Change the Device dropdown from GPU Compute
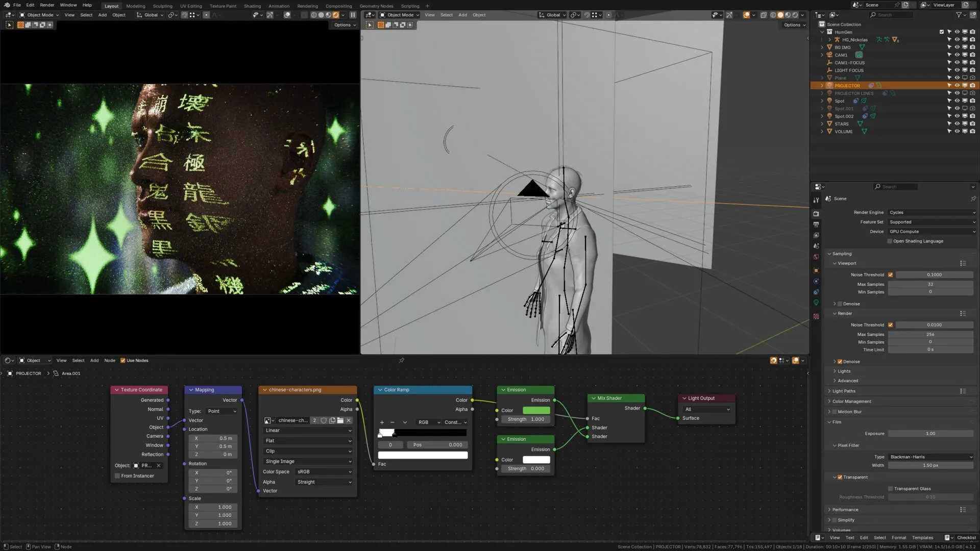The image size is (980, 551). click(932, 232)
